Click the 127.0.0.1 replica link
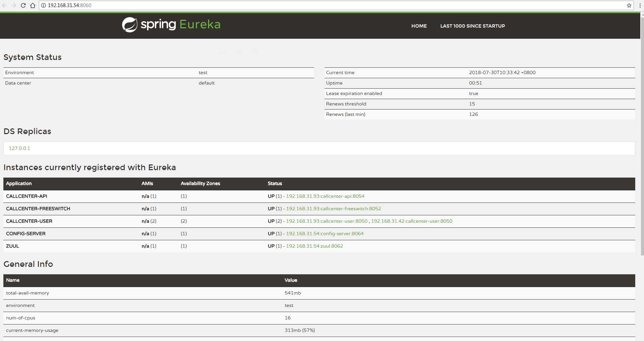 [19, 148]
